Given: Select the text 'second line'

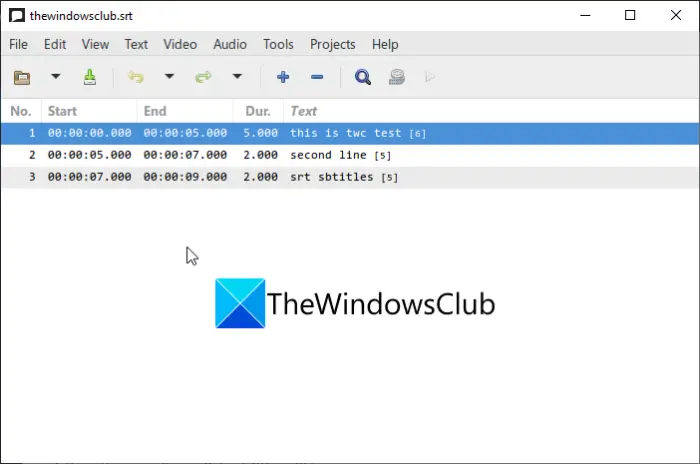Looking at the screenshot, I should 328,155.
